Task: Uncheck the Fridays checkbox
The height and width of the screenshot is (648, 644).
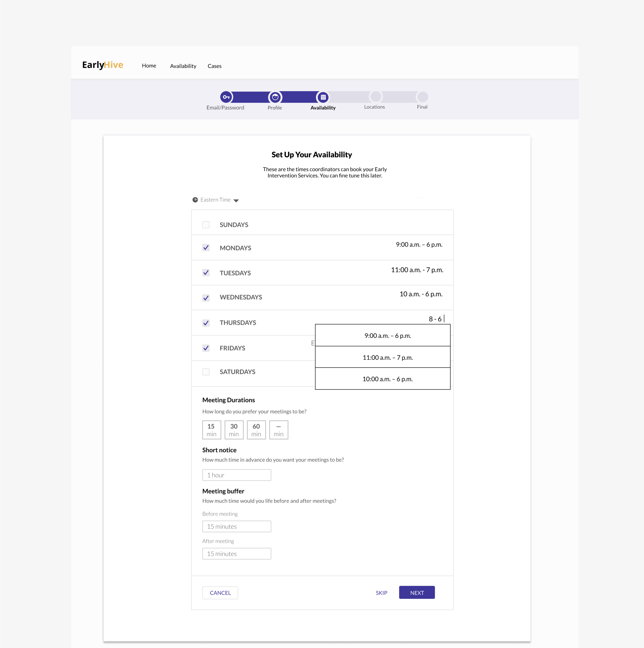Action: pos(206,348)
